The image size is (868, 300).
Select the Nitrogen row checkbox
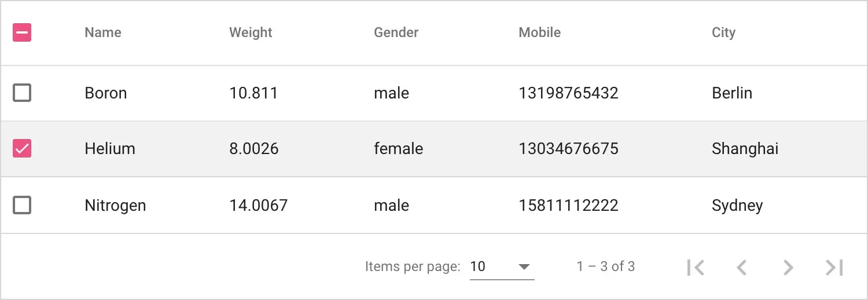click(x=22, y=205)
